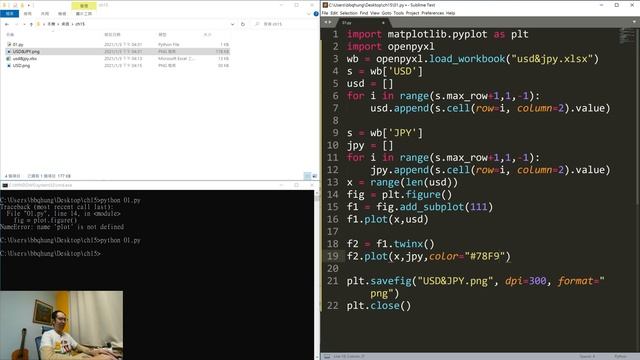Click 'plt.close()' on line 22

379,306
